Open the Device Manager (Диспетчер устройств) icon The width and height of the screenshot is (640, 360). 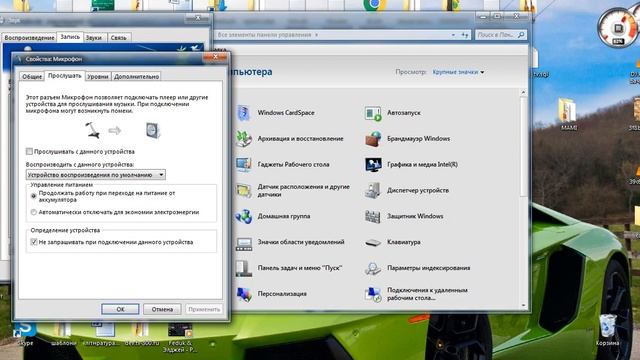pyautogui.click(x=373, y=191)
